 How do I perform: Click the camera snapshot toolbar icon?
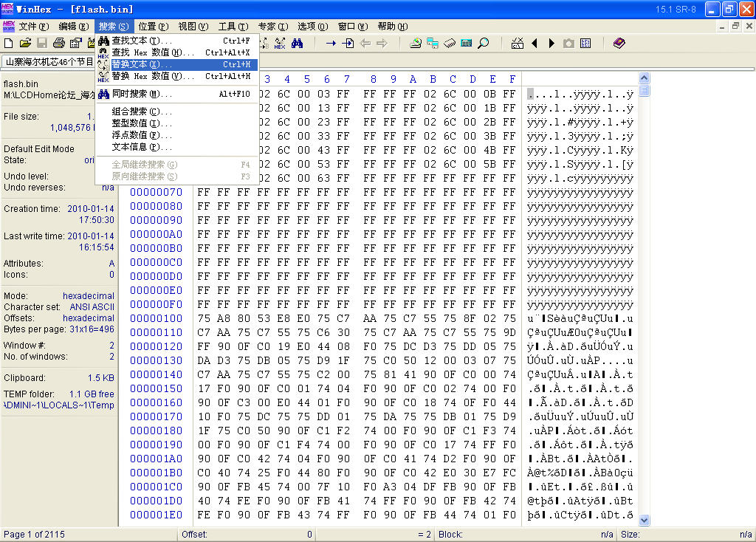(x=569, y=44)
